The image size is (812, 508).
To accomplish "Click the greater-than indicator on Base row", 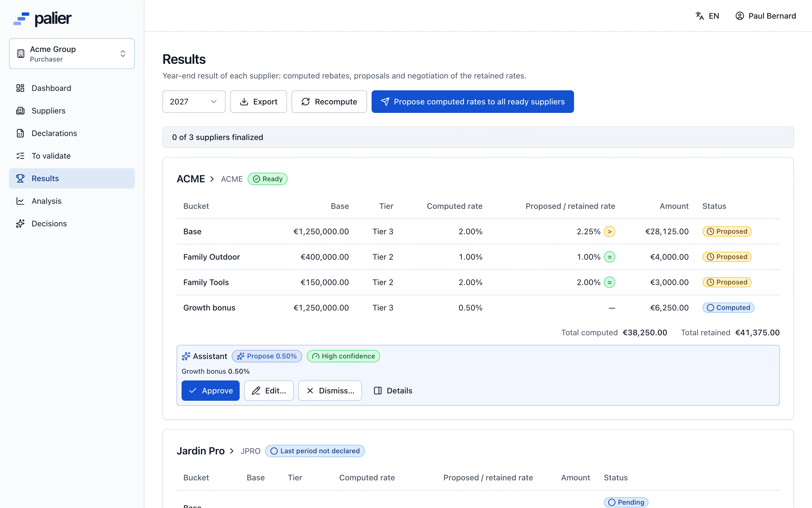I will point(609,231).
